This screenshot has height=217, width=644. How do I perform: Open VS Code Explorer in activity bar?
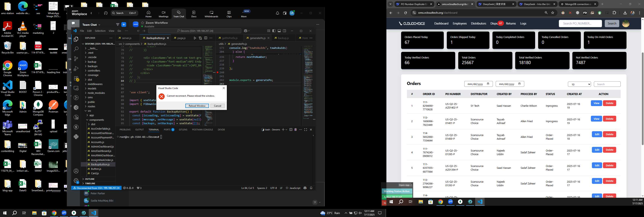pos(76,39)
